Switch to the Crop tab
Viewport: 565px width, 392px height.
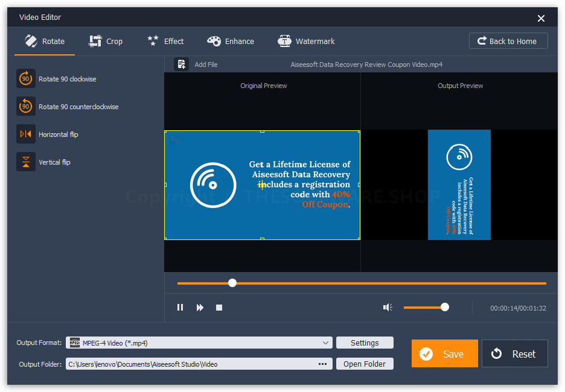click(x=106, y=42)
